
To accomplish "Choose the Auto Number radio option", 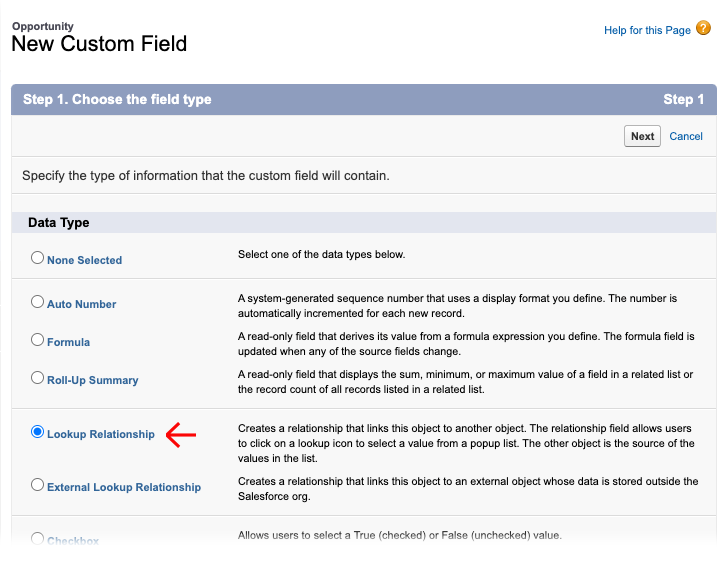I will tap(37, 301).
